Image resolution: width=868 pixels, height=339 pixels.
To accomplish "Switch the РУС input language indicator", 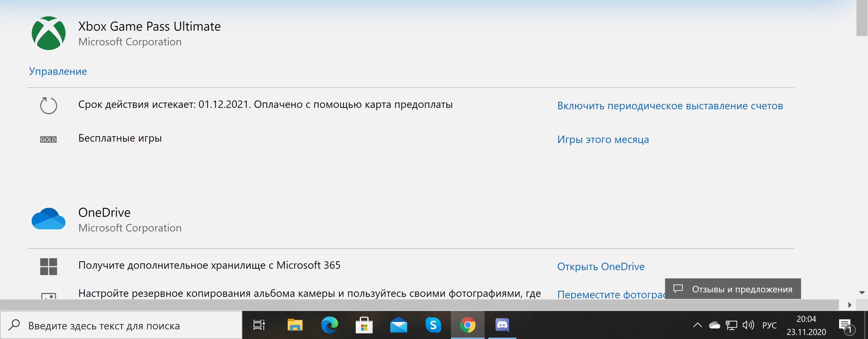I will (769, 325).
